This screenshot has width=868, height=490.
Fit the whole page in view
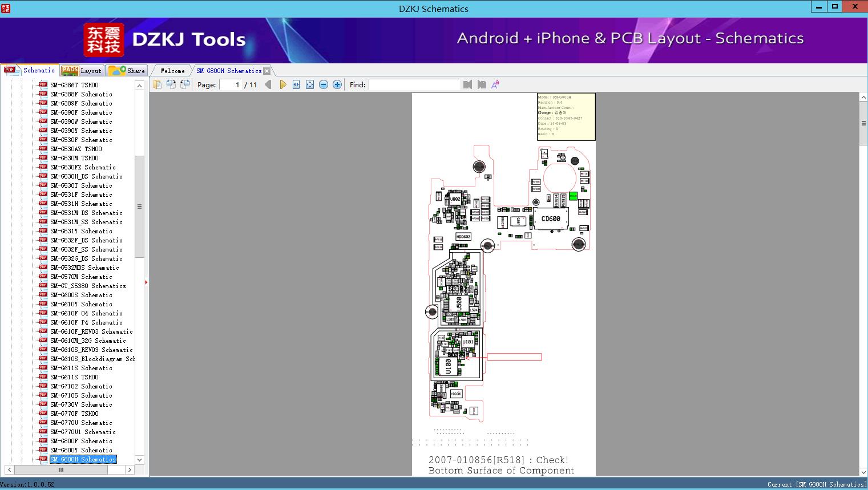310,84
